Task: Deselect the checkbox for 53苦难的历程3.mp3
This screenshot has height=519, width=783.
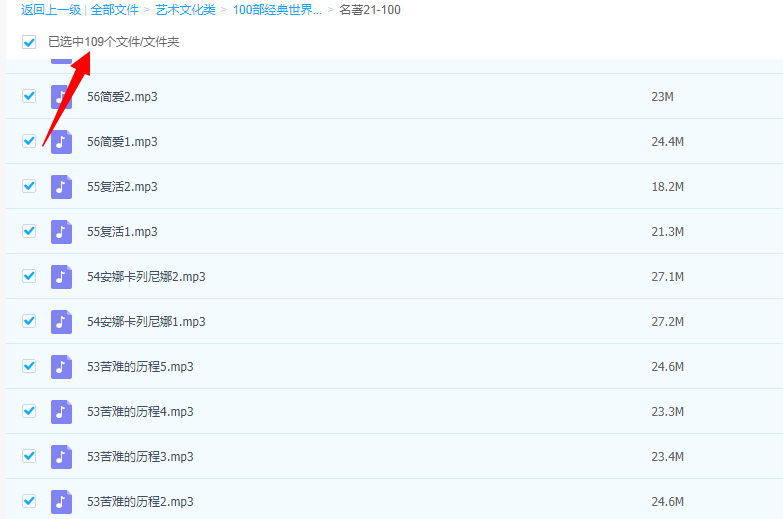Action: (29, 456)
